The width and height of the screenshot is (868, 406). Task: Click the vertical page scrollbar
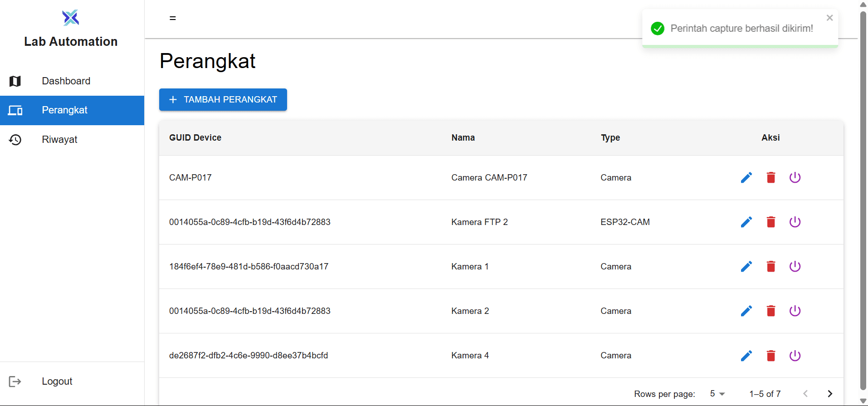(x=863, y=200)
